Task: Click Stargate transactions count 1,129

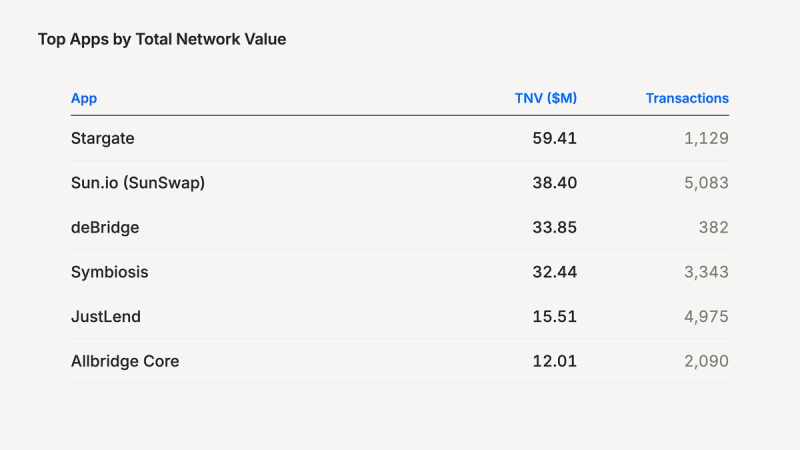Action: (706, 138)
